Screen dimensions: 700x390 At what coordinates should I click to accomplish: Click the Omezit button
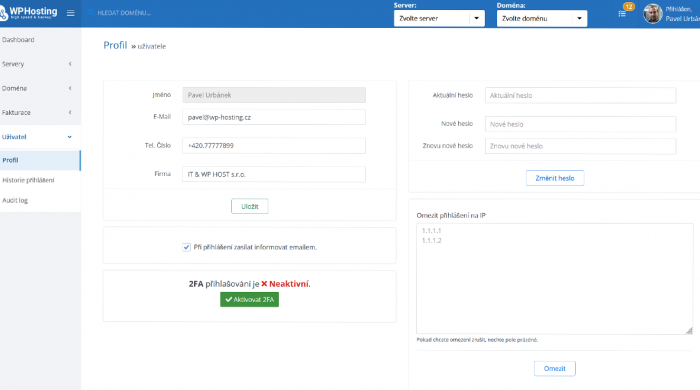click(x=554, y=369)
